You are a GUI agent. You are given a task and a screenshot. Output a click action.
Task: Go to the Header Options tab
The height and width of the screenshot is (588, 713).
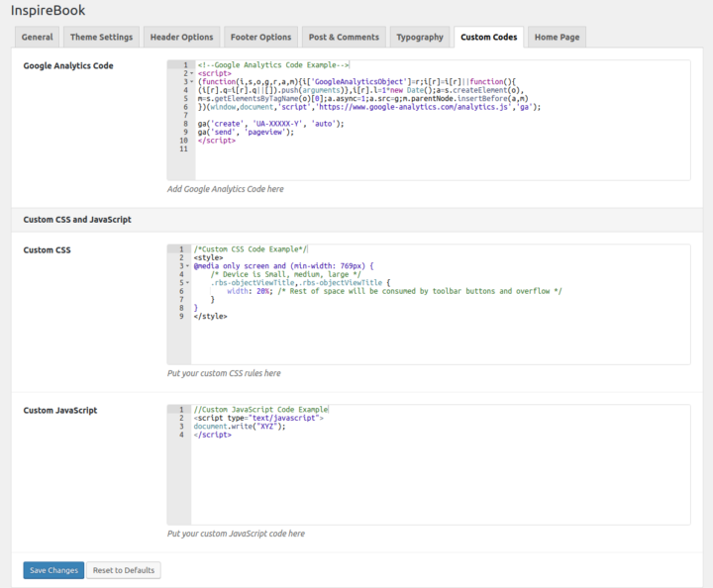[x=181, y=38]
